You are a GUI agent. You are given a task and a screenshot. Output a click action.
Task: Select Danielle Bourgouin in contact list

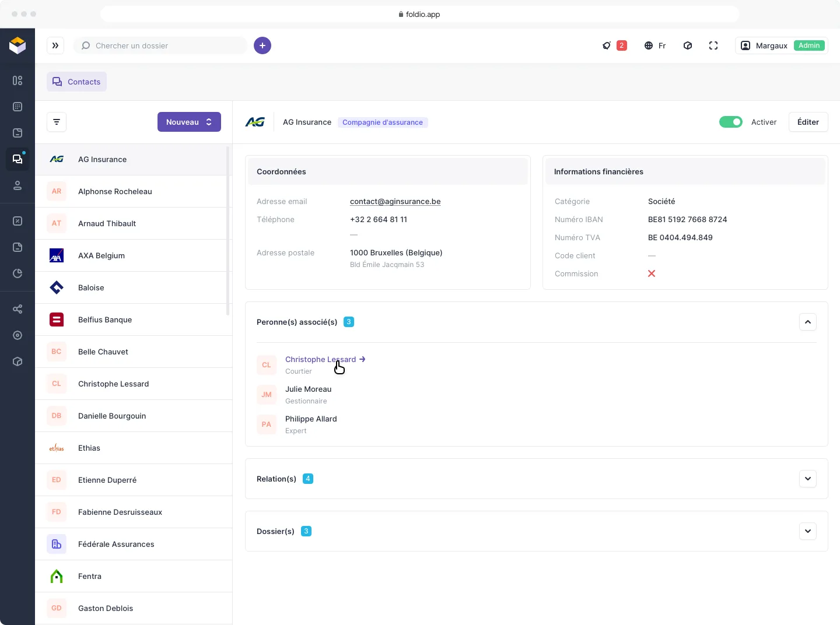(x=134, y=416)
